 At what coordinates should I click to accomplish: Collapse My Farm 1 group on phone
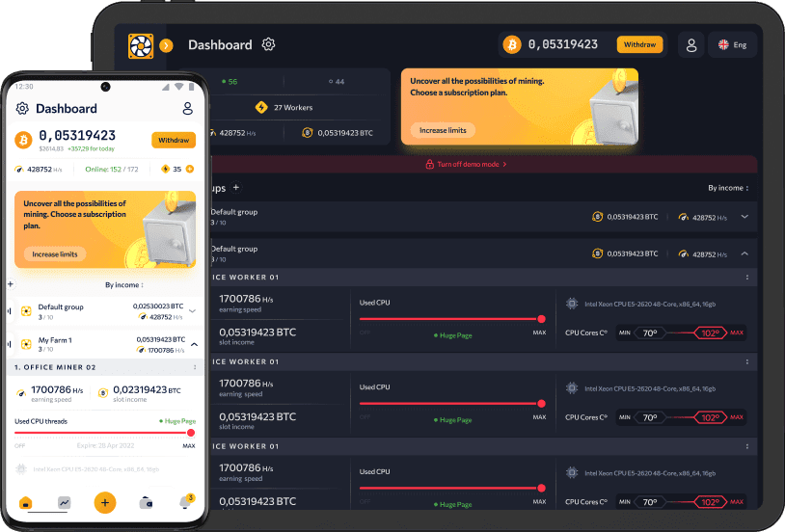193,344
